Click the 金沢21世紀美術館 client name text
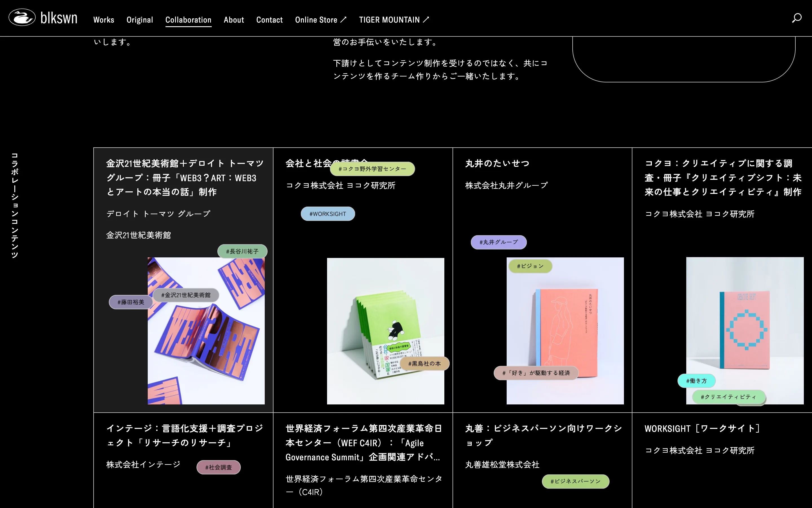Viewport: 812px width, 508px height. pyautogui.click(x=139, y=235)
